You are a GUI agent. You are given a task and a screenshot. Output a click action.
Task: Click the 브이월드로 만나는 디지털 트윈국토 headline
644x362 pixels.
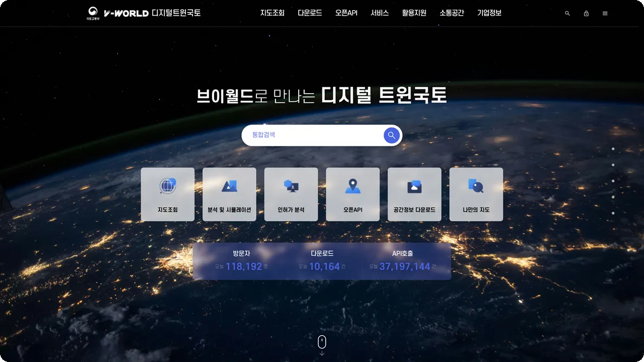321,95
